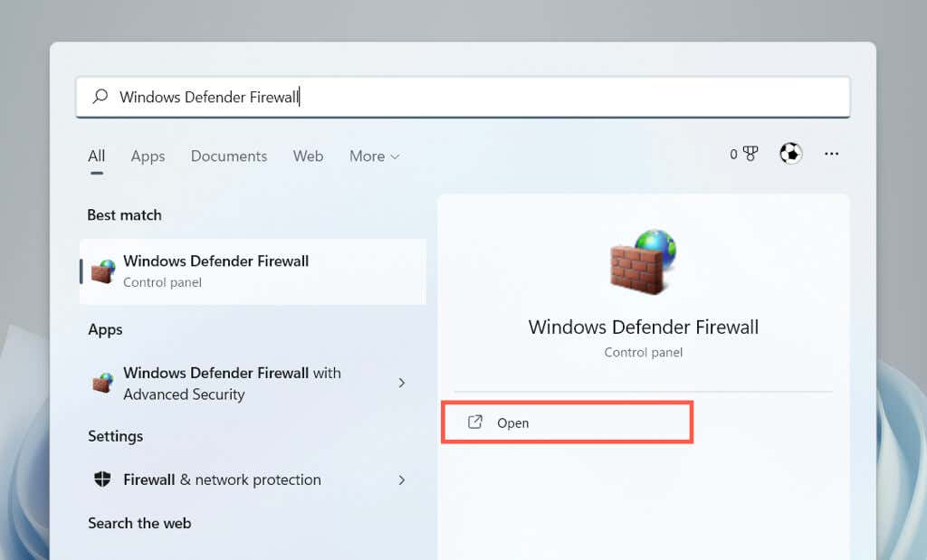Switch to the Documents tab
This screenshot has width=927, height=560.
click(229, 156)
